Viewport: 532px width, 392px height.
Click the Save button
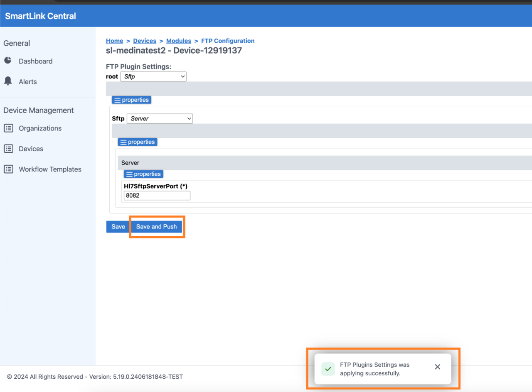[118, 227]
